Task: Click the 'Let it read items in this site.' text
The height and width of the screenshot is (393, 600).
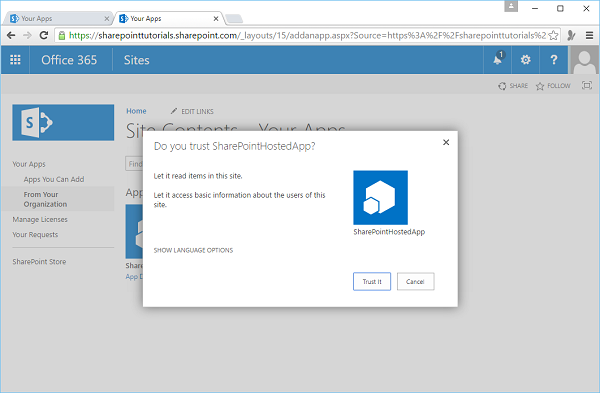Action: pos(198,176)
